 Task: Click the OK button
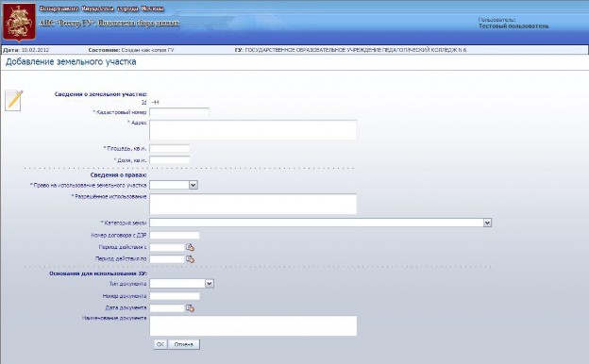coord(160,344)
